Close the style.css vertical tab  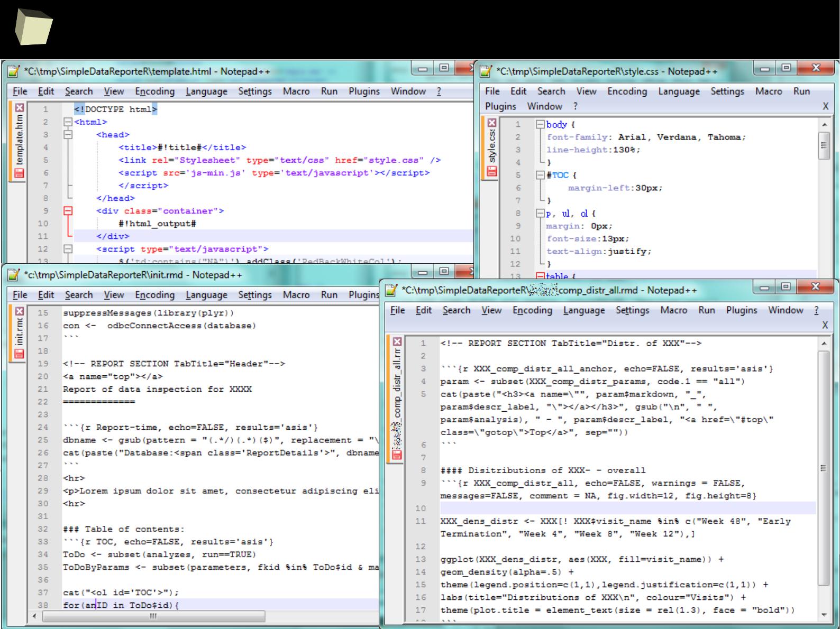click(x=492, y=123)
